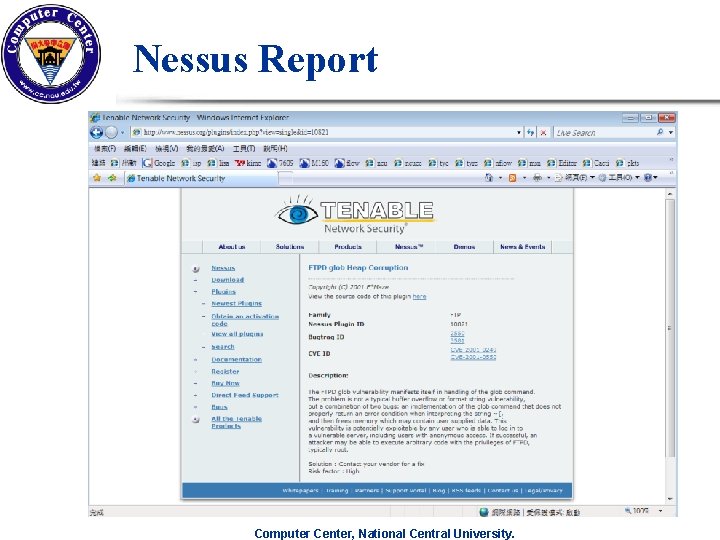The image size is (720, 540).
Task: Stop loading with the red X icon
Action: (x=543, y=133)
